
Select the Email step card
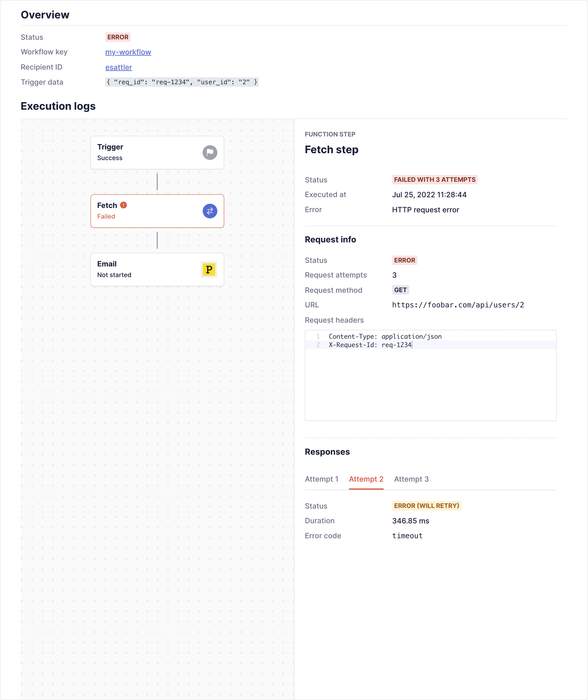(157, 269)
